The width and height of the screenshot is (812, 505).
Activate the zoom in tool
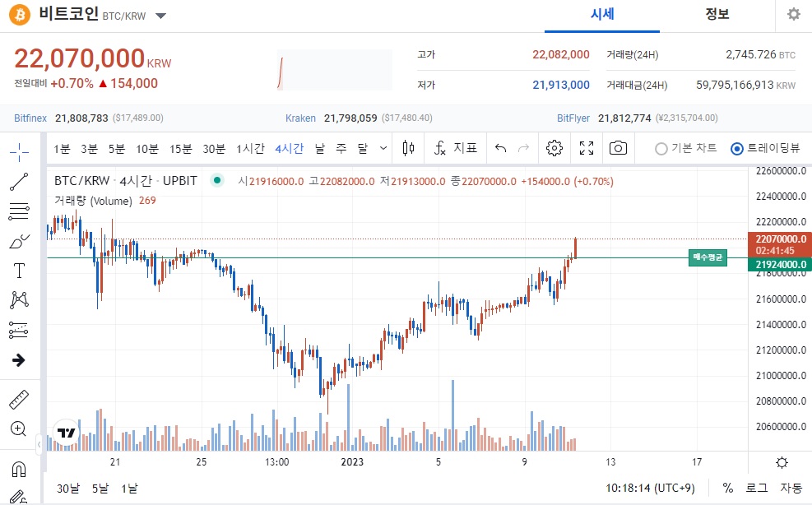pyautogui.click(x=18, y=429)
